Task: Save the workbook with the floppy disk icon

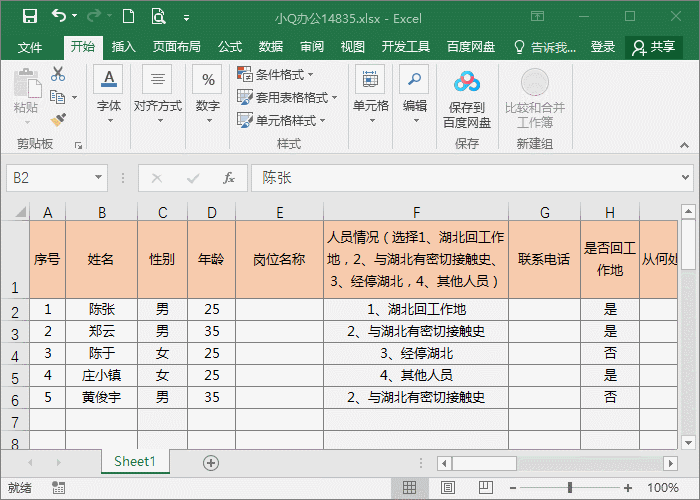Action: 29,17
